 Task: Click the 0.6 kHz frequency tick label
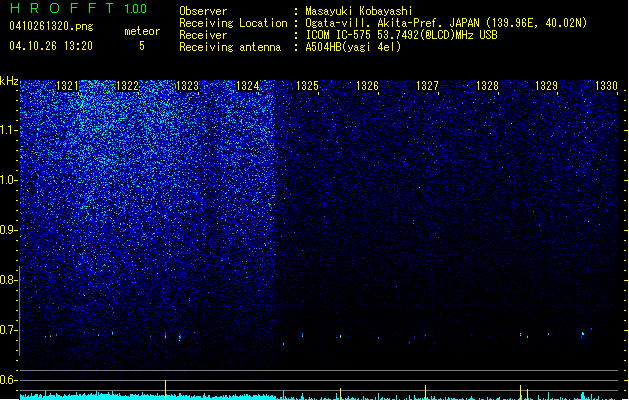click(x=9, y=380)
